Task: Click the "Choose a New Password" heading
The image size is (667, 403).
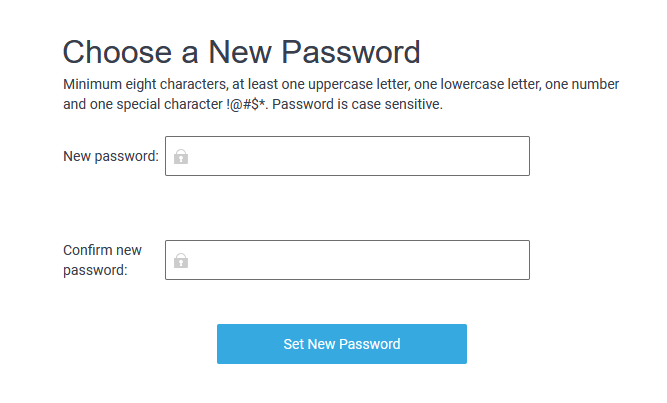Action: coord(241,52)
